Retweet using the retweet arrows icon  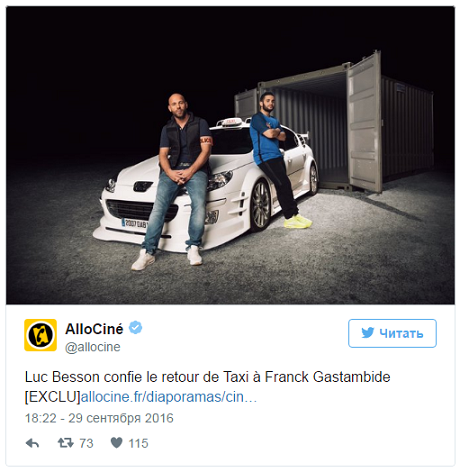click(x=66, y=443)
